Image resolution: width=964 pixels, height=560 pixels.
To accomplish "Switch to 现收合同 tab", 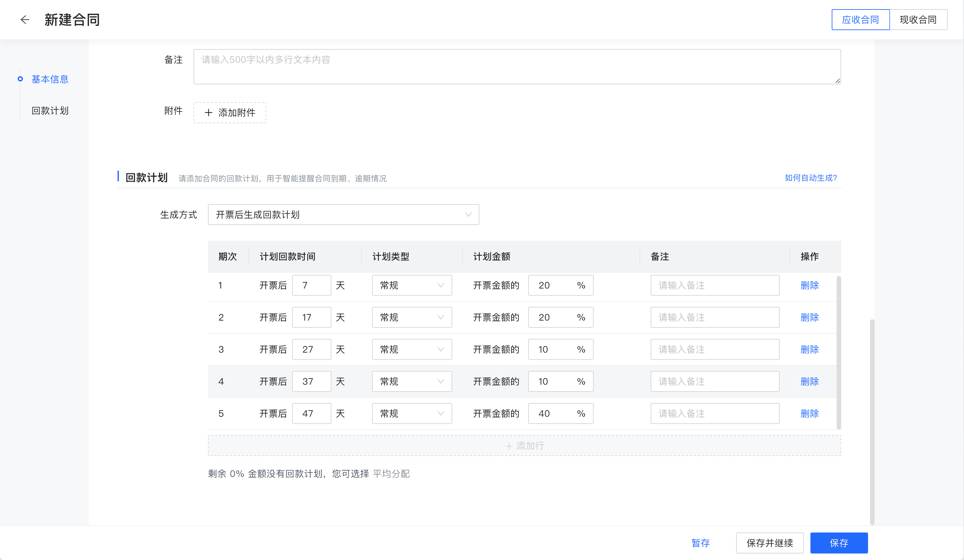I will tap(918, 20).
